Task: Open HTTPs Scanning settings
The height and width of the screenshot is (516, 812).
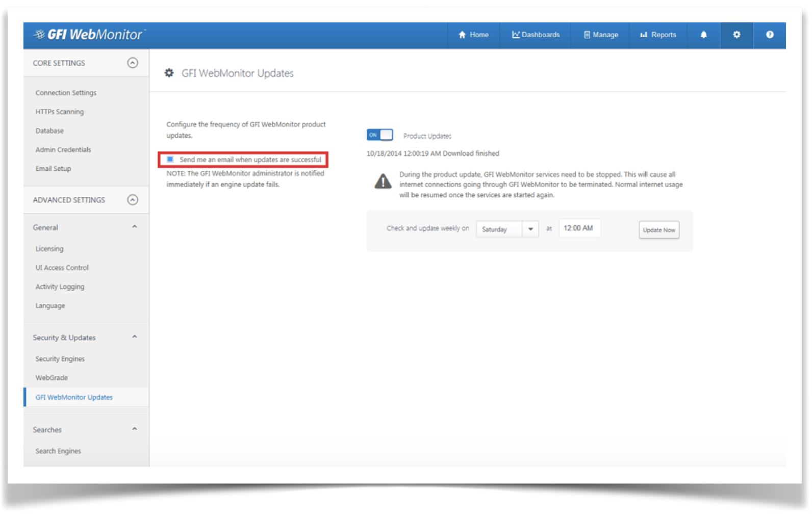Action: [60, 112]
